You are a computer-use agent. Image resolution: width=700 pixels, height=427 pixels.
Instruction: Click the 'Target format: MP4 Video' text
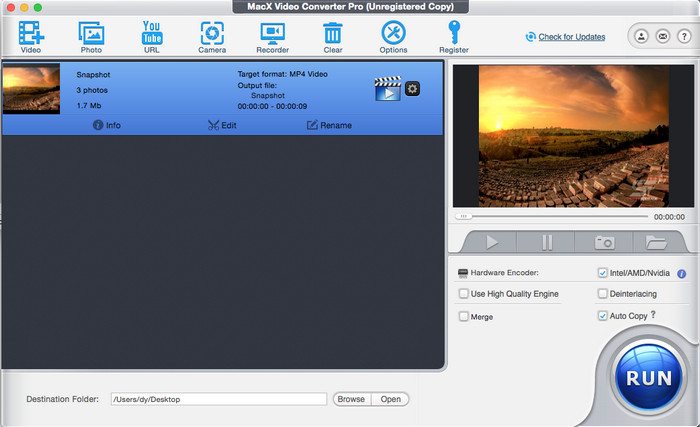tap(283, 74)
